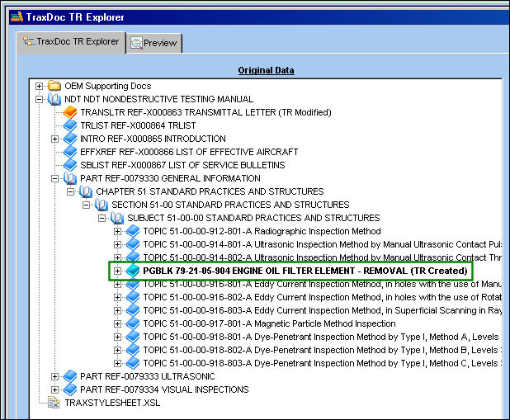Click the blue icon beside TRLIST REF-X000864
This screenshot has height=420, width=510.
(x=70, y=125)
